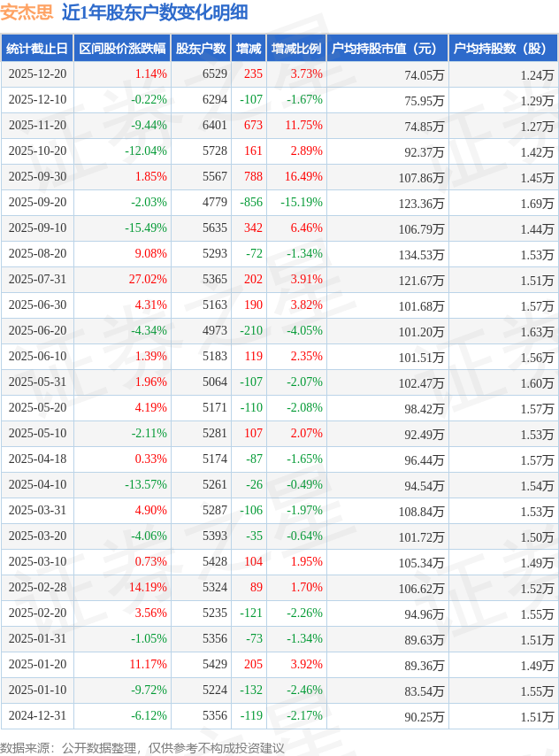The height and width of the screenshot is (756, 559).
Task: Click the 14.19% price change value
Action: point(148,588)
